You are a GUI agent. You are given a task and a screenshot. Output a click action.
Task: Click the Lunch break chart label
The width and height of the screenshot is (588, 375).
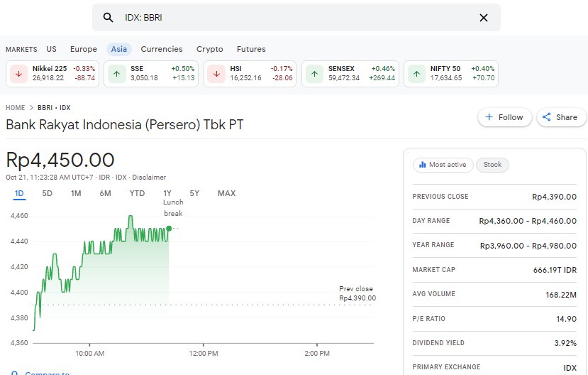point(173,207)
